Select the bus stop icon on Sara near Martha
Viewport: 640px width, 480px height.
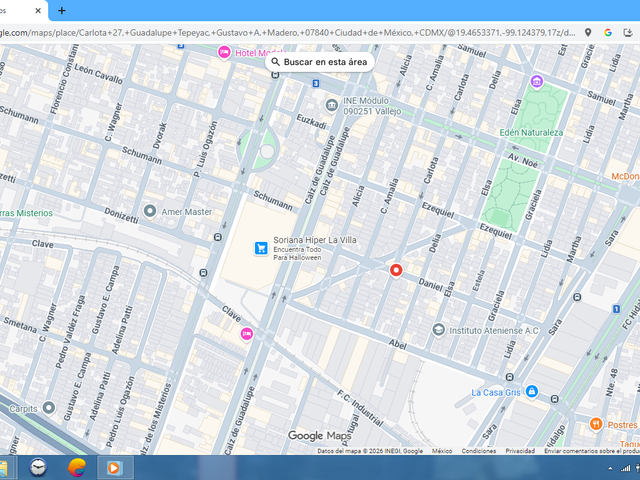[577, 297]
